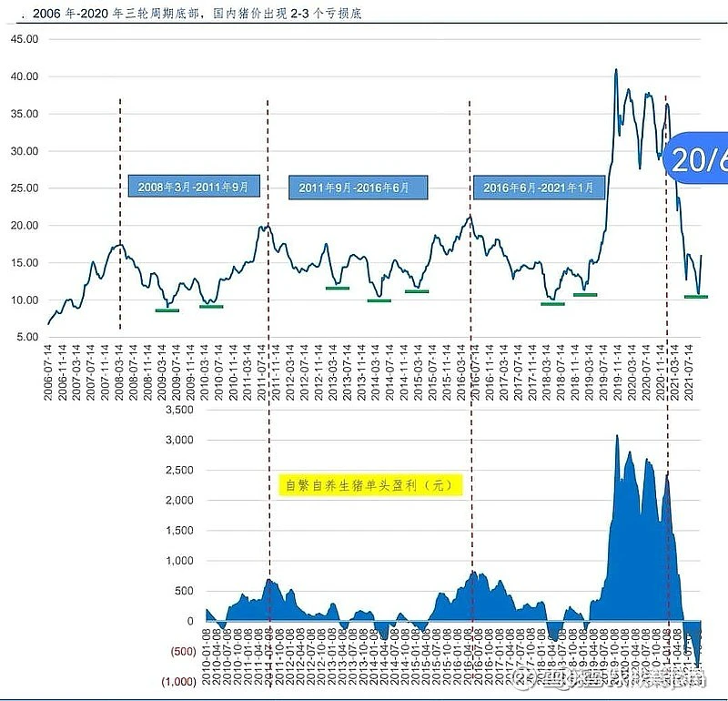Select the 2011年9月-2016年6月 period label

tap(358, 188)
